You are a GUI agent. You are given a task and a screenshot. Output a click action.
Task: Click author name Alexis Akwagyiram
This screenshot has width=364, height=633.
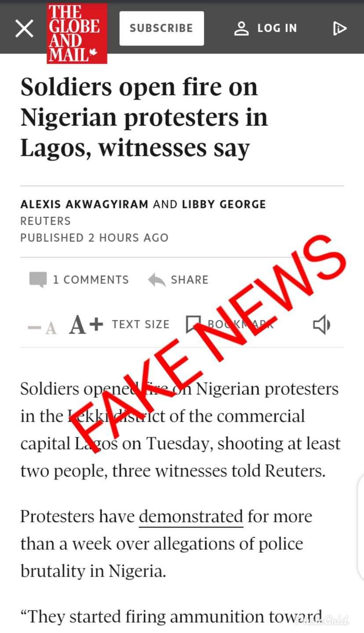pos(84,204)
